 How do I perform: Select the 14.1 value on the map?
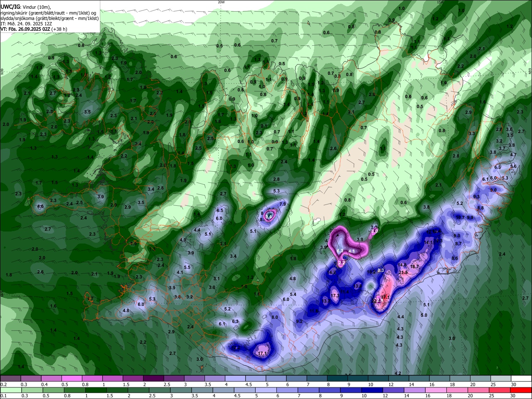point(429,242)
